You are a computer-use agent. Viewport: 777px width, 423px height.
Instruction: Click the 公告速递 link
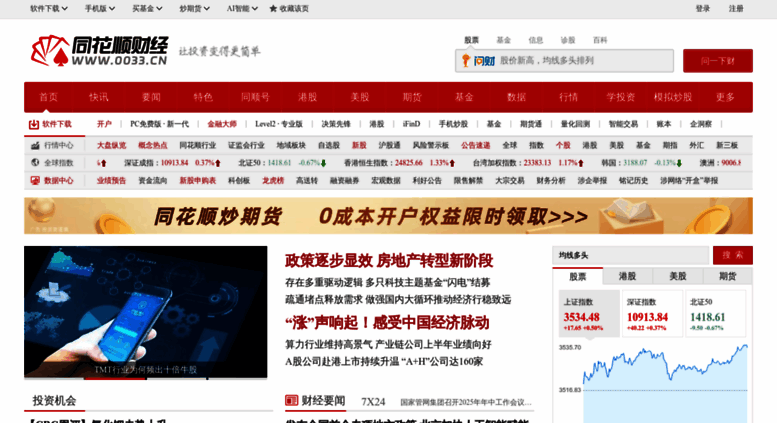[x=476, y=145]
